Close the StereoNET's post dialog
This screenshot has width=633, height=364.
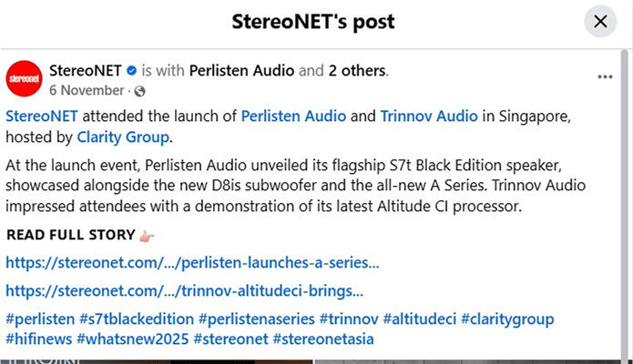(600, 21)
